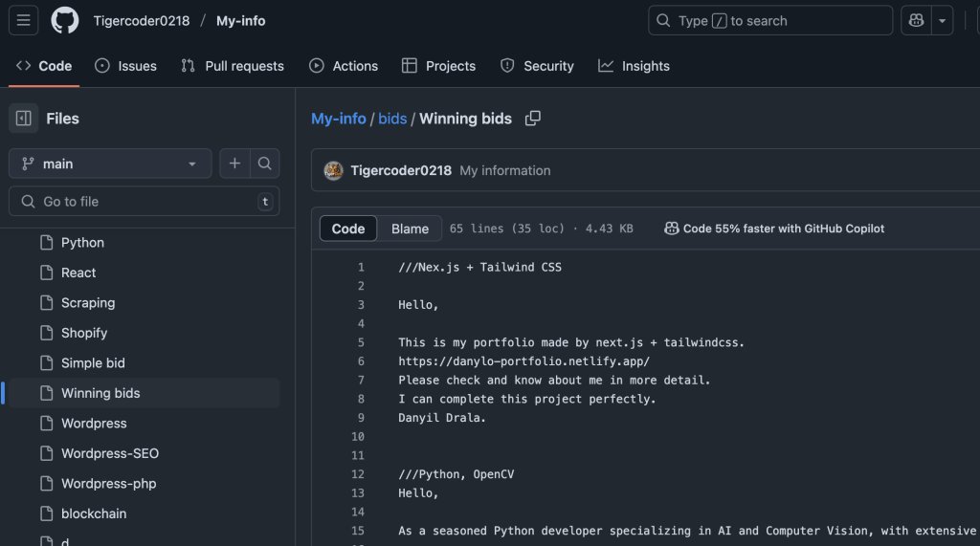
Task: Open the Actions tab
Action: 344,66
